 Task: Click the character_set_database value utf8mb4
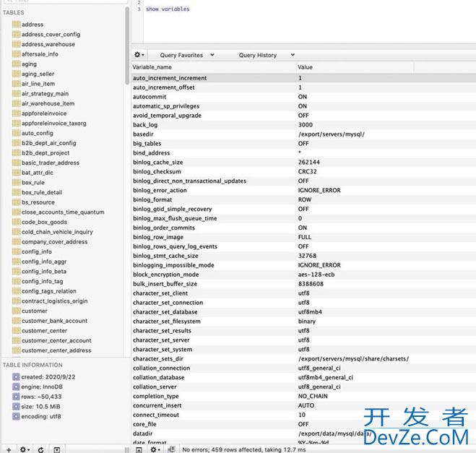point(310,312)
